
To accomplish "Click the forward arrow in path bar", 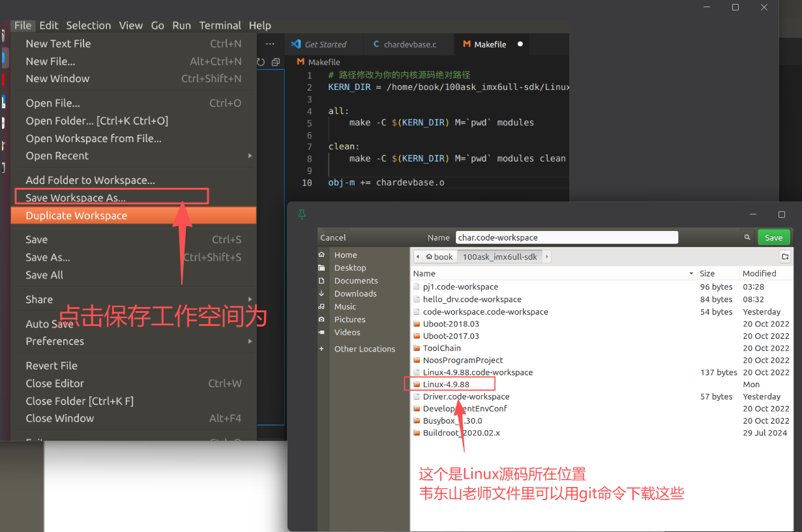I will click(x=546, y=257).
